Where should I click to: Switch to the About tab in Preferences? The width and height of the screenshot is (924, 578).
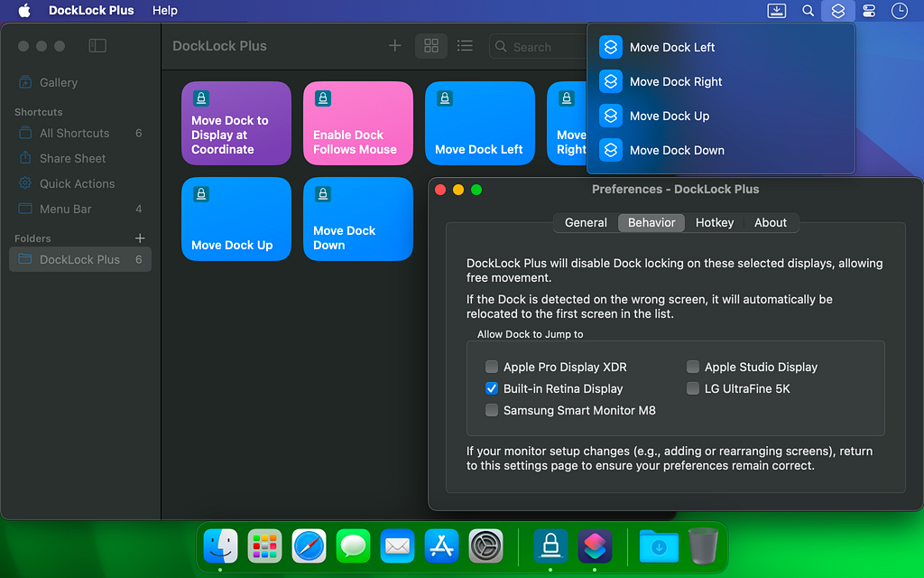771,223
